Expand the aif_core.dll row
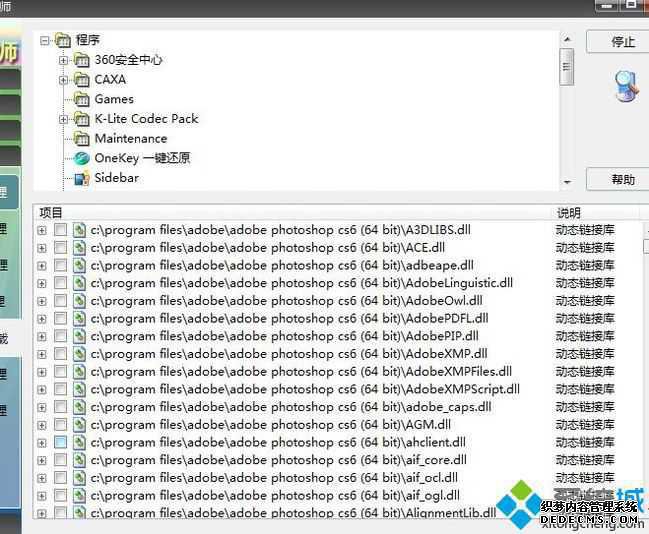Viewport: 649px width, 534px height. 42,461
